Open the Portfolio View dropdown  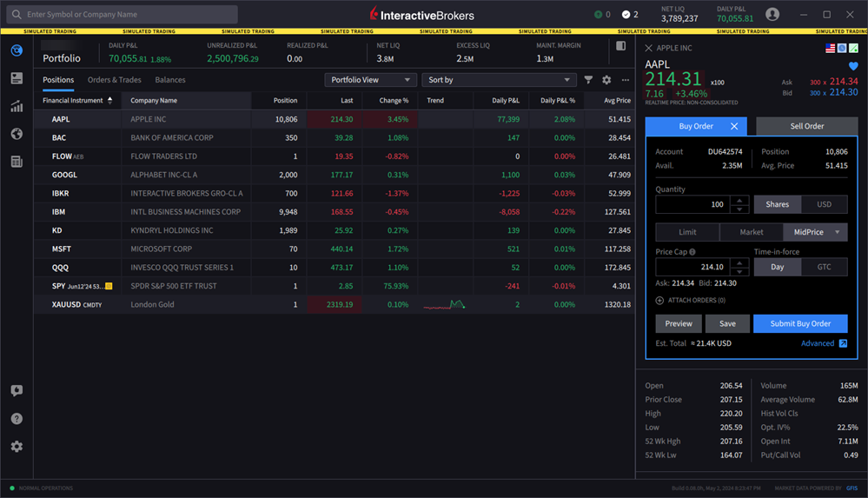[x=370, y=80]
